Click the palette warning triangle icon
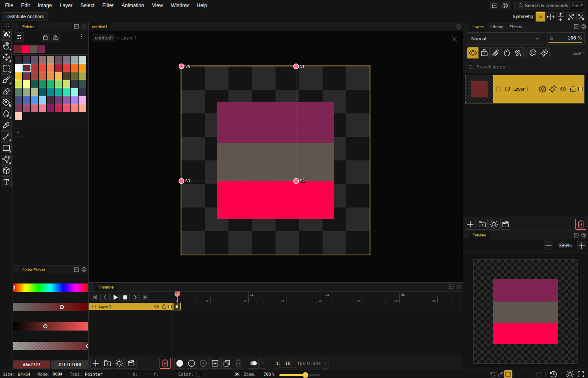This screenshot has width=588, height=378. tap(55, 37)
